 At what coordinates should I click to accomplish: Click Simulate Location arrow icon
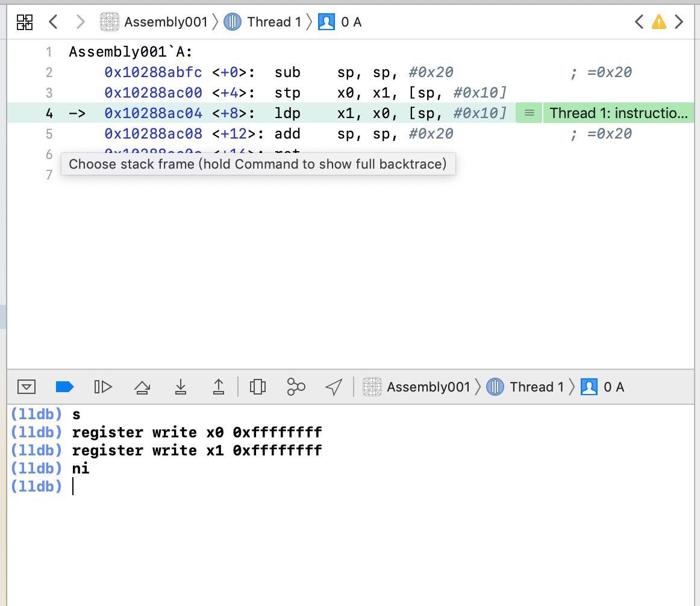tap(334, 387)
